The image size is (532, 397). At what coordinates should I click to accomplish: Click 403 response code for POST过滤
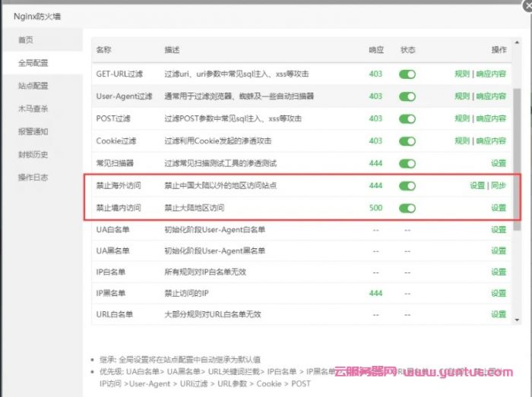[x=375, y=119]
